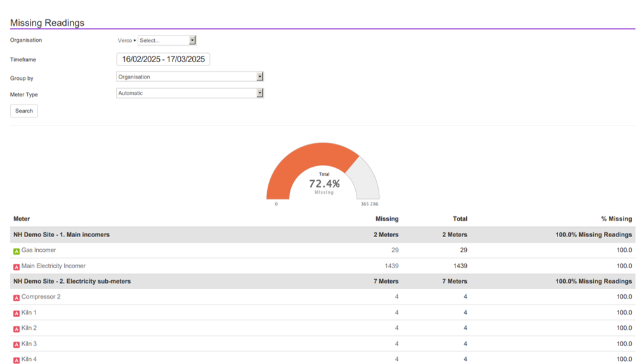
Task: Click the red Main Electricity Incomer icon
Action: point(16,267)
